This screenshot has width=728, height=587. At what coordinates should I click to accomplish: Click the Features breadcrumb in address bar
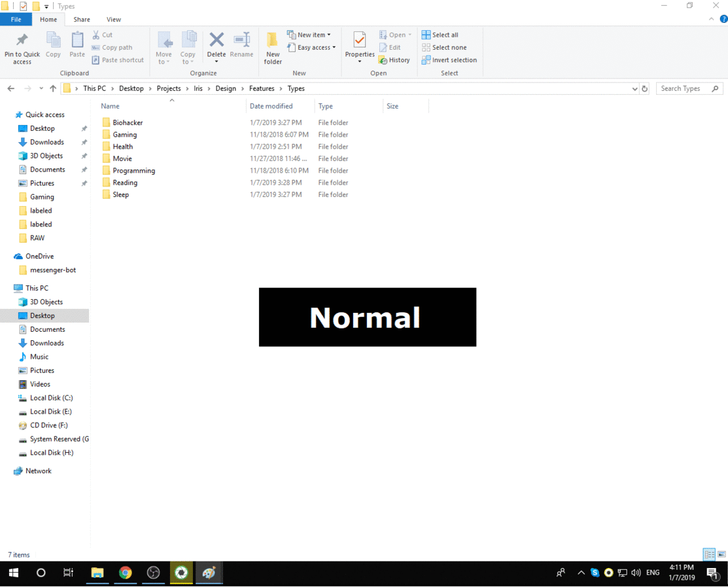262,88
